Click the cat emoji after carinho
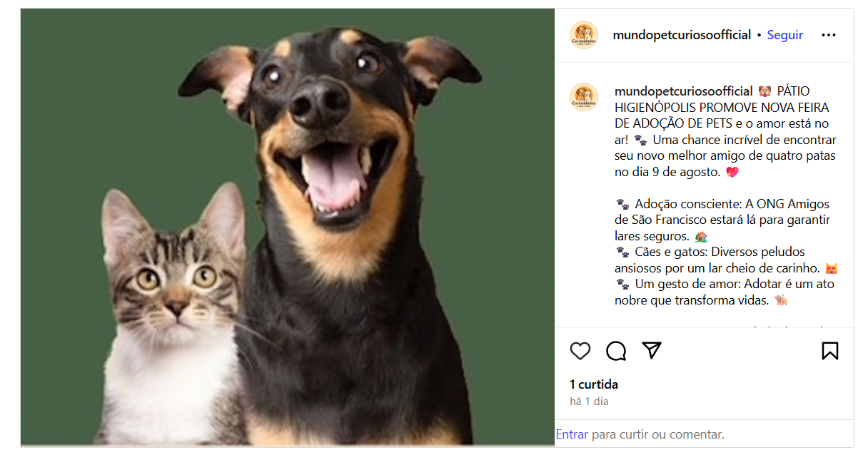Screen dimensions: 868x450 [x=830, y=268]
